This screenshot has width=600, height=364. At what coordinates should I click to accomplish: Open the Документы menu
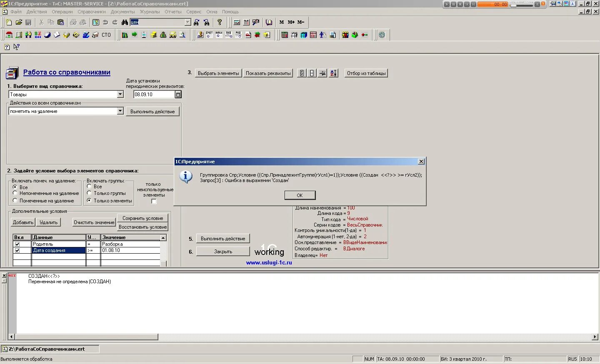tap(122, 12)
